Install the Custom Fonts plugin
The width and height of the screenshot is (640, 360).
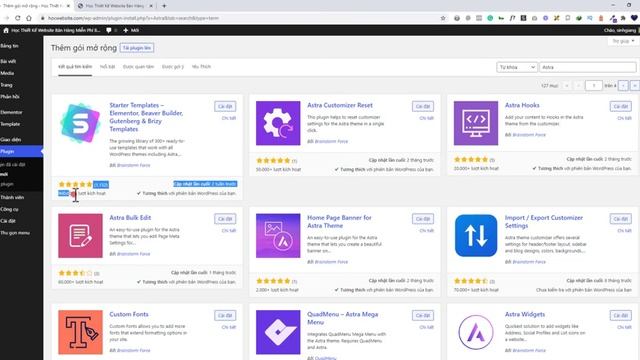pos(225,316)
